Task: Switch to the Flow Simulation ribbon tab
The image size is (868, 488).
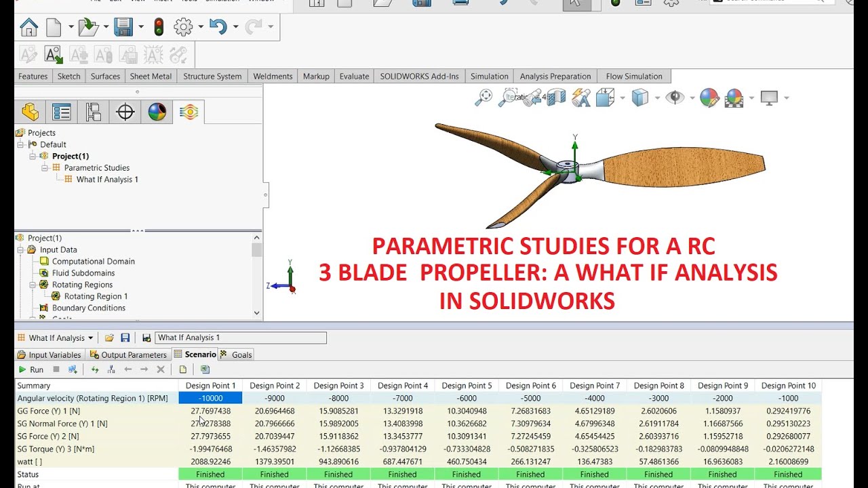Action: (634, 76)
